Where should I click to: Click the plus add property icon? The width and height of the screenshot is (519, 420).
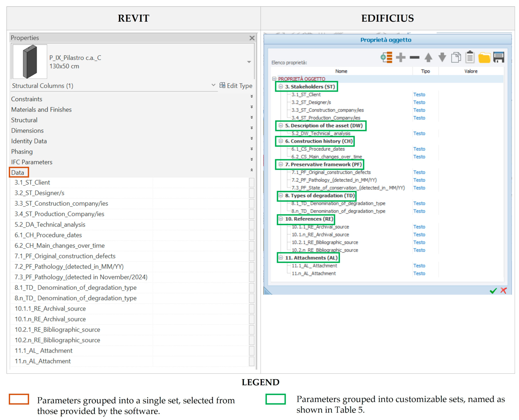[400, 57]
